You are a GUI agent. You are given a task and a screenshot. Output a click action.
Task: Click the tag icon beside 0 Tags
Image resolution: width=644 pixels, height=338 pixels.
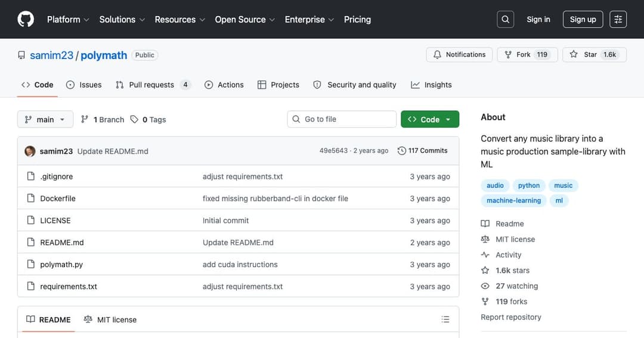[x=134, y=119]
